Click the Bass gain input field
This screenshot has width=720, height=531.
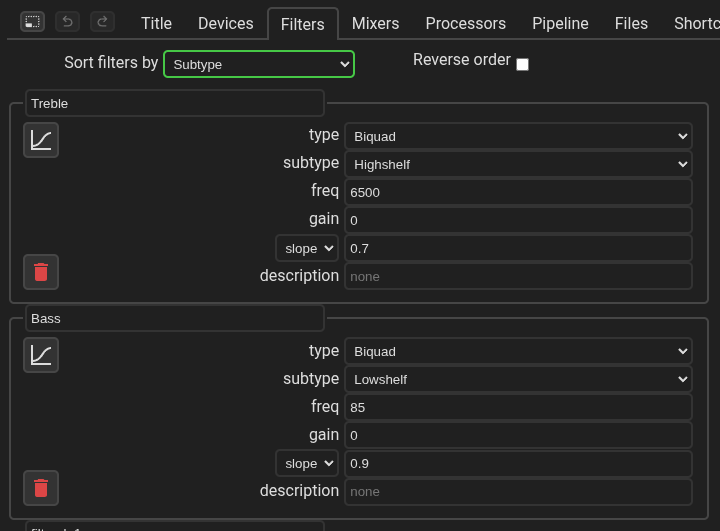518,435
